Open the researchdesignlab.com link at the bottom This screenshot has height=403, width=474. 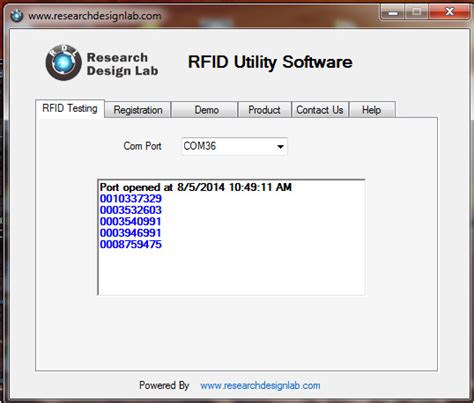click(260, 386)
